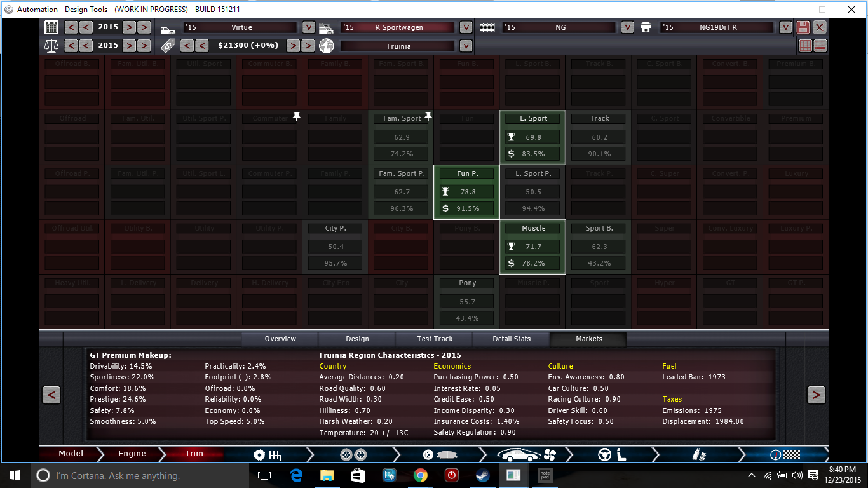
Task: Select the Muscle market header
Action: [x=533, y=228]
